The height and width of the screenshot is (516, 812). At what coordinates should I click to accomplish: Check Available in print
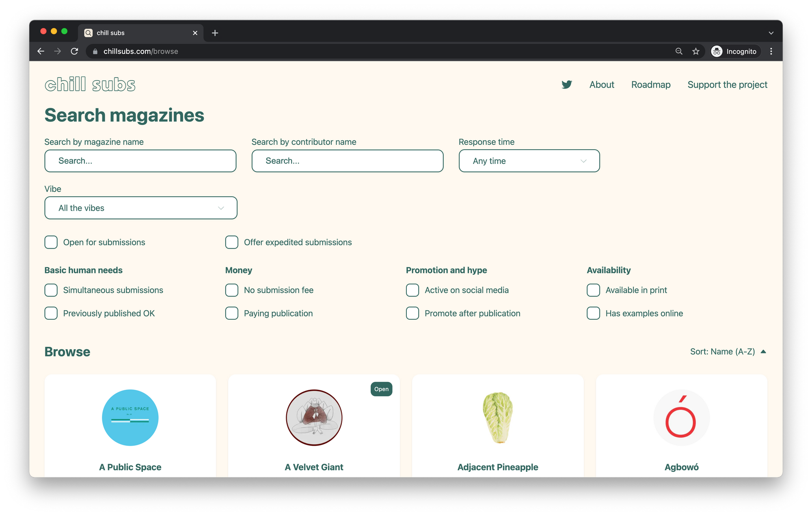point(593,290)
